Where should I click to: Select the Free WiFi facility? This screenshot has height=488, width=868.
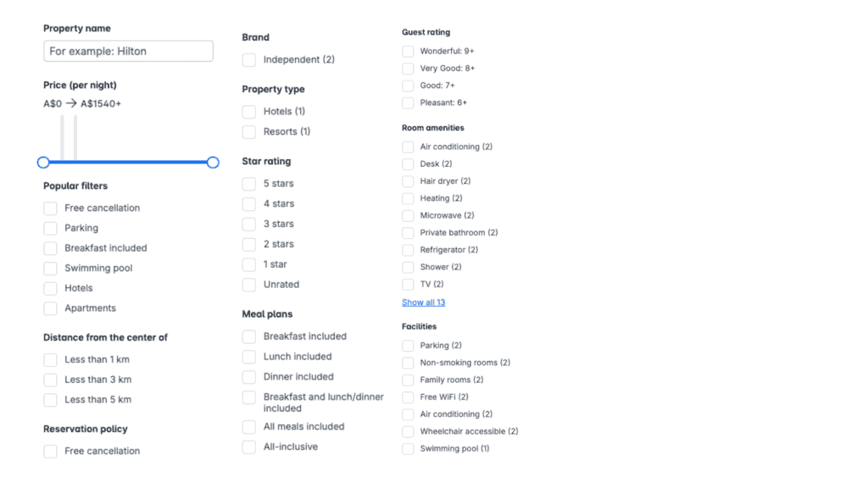(x=409, y=397)
